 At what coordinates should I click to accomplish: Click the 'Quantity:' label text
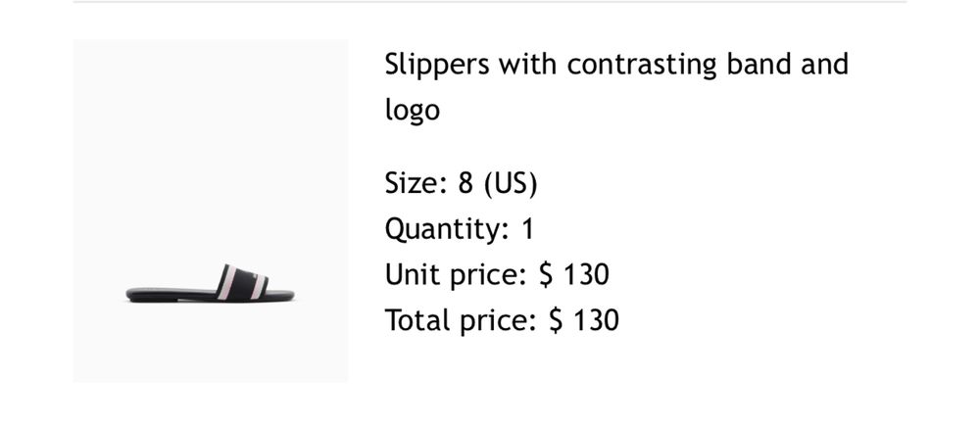coord(447,228)
